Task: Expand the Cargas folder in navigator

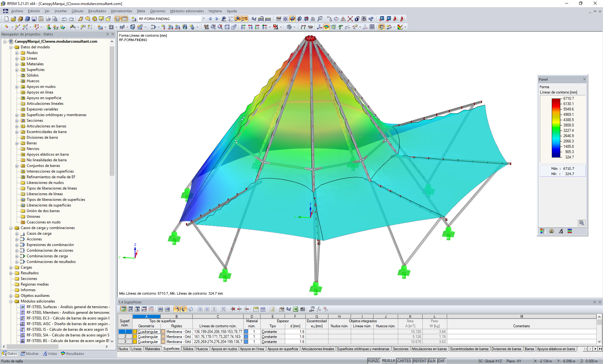Action: [11, 267]
